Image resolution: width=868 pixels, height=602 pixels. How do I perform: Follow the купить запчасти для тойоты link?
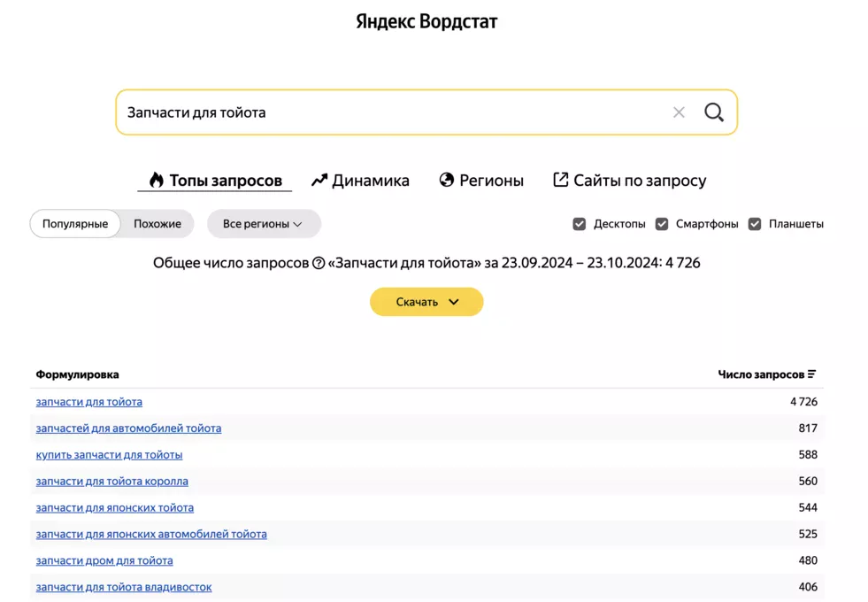click(x=109, y=455)
